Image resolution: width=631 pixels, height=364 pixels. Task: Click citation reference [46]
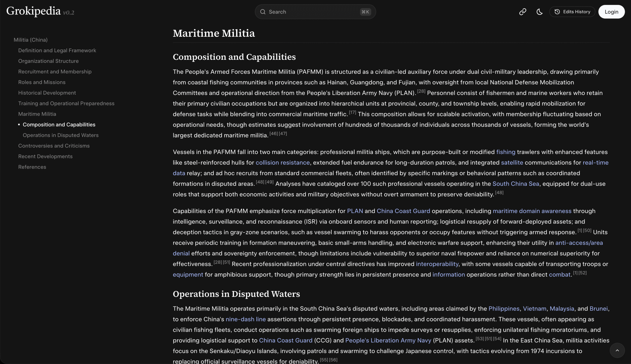274,133
